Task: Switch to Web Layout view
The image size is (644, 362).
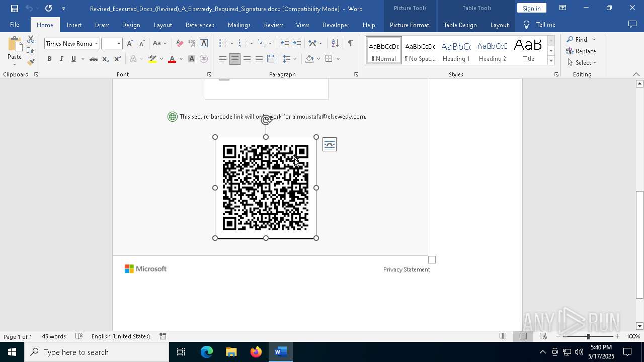Action: pyautogui.click(x=543, y=336)
